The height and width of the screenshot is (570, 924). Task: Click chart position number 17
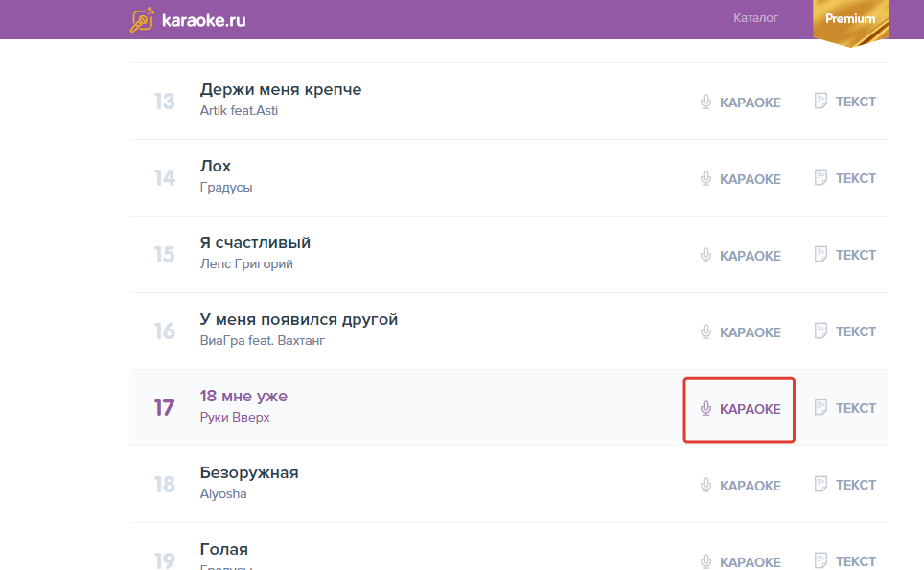[x=165, y=407]
